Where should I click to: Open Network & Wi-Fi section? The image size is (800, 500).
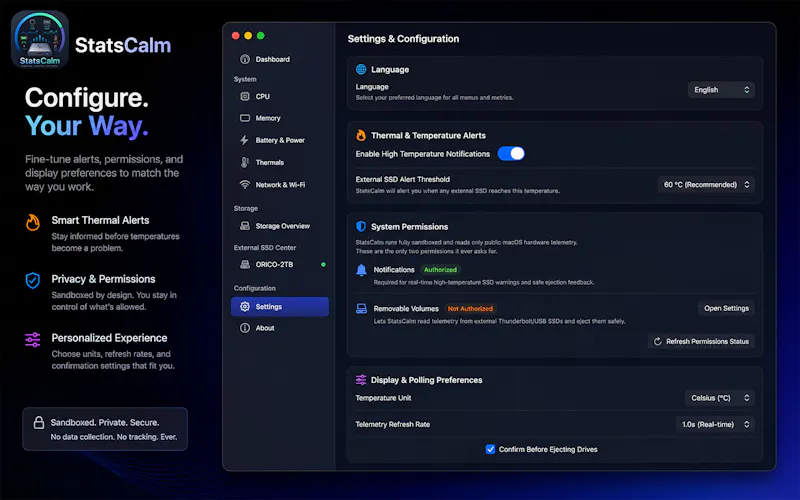(280, 184)
